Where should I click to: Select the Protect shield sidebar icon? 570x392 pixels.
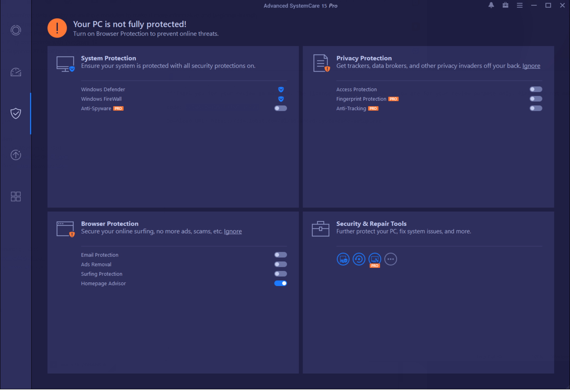click(16, 114)
